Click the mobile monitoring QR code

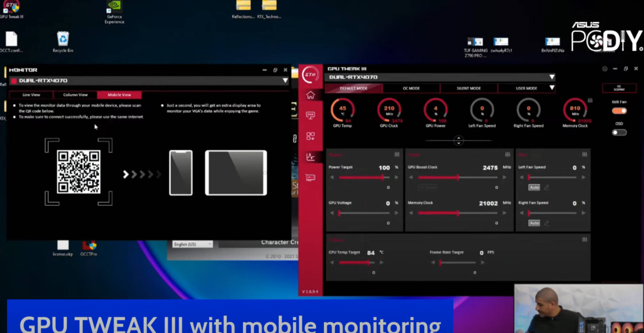coord(79,172)
